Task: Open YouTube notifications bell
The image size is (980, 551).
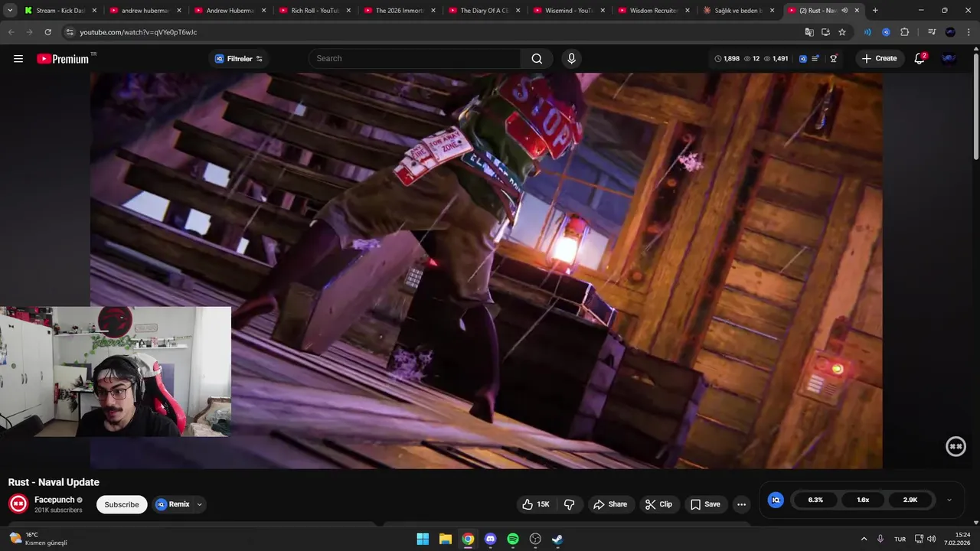Action: 920,58
